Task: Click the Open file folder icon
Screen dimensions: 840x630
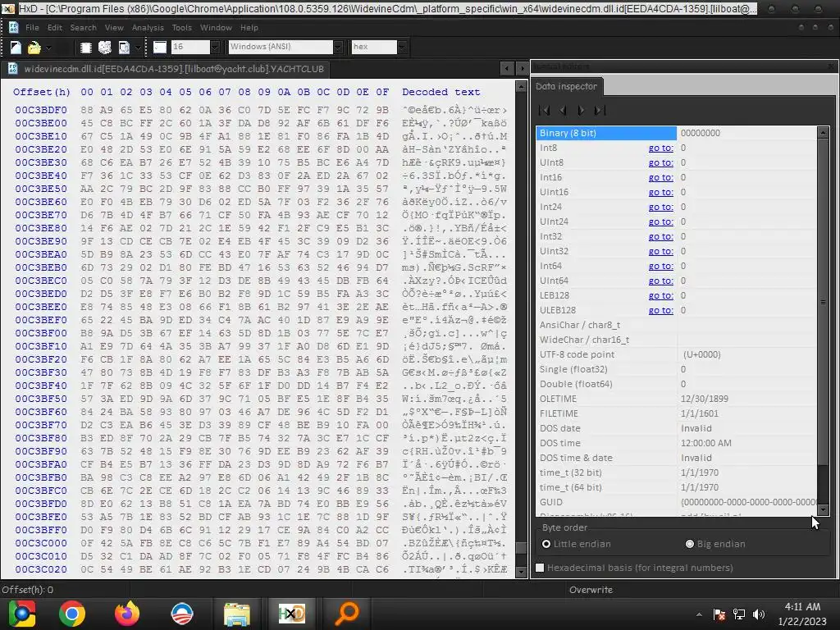Action: coord(34,48)
